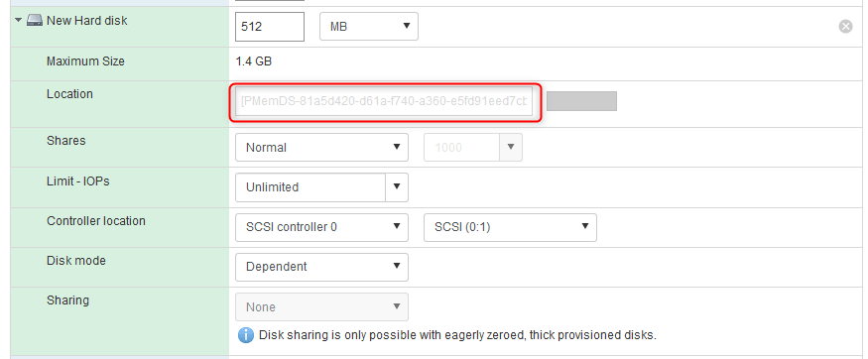Open the Limit IOPs dropdown arrow
This screenshot has height=359, width=868.
397,187
